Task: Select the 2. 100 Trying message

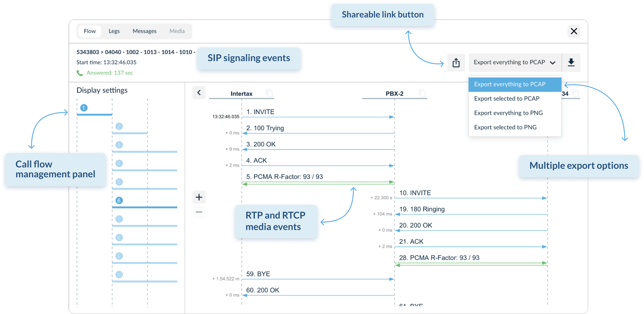Action: pos(265,128)
